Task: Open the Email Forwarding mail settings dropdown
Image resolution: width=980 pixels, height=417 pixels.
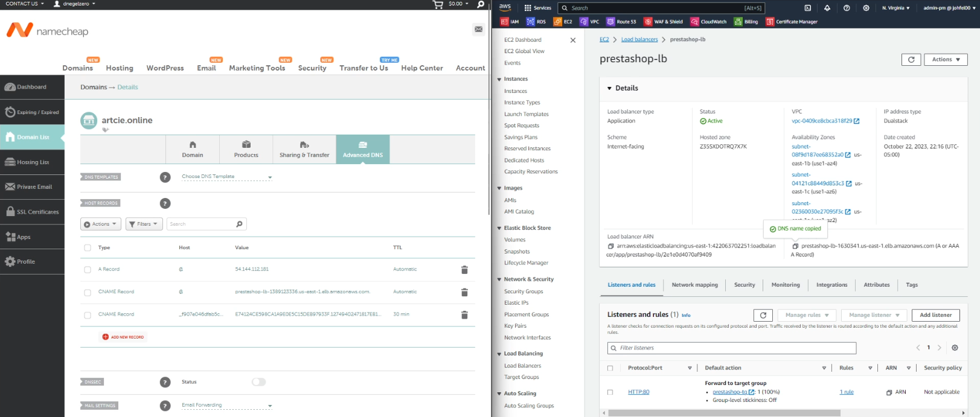Action: 226,406
